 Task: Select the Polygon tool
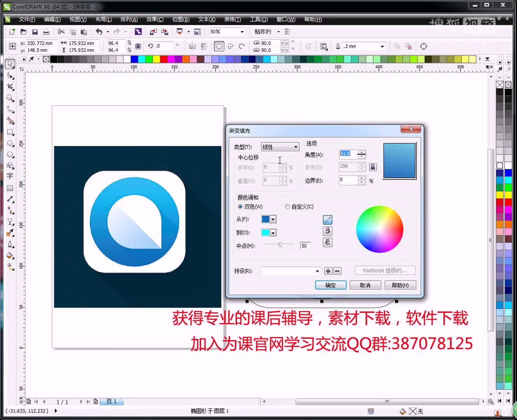click(10, 155)
